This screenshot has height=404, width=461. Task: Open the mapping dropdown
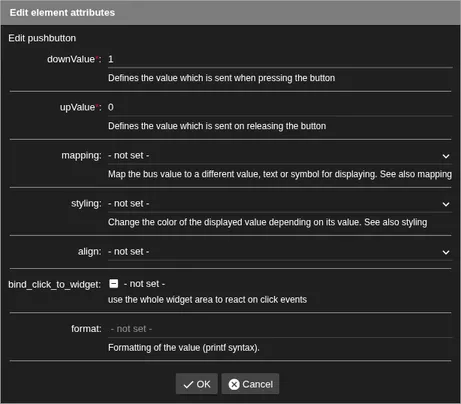(280, 156)
